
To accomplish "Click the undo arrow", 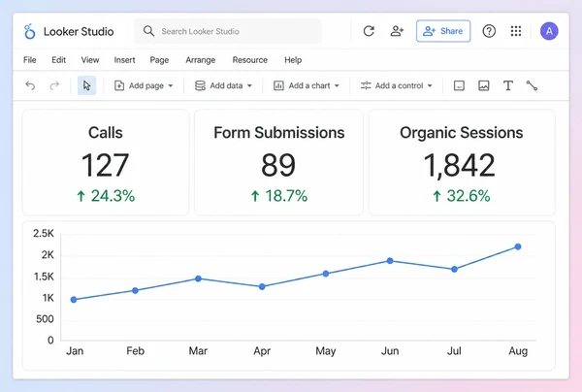I will tap(30, 85).
